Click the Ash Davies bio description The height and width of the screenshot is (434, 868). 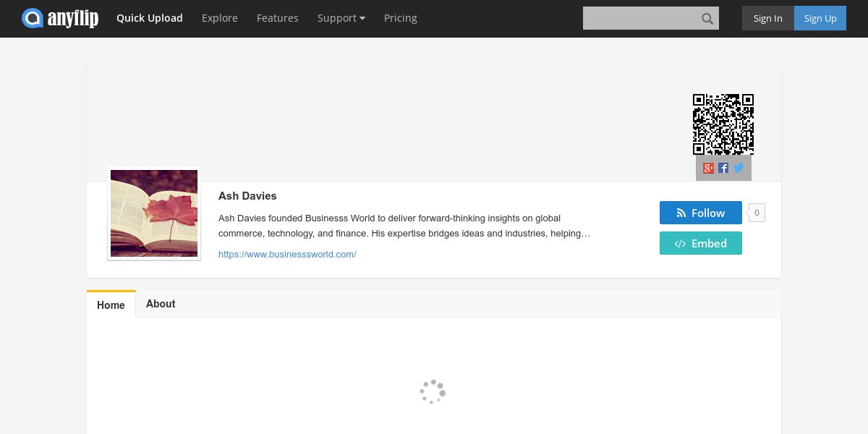(404, 226)
